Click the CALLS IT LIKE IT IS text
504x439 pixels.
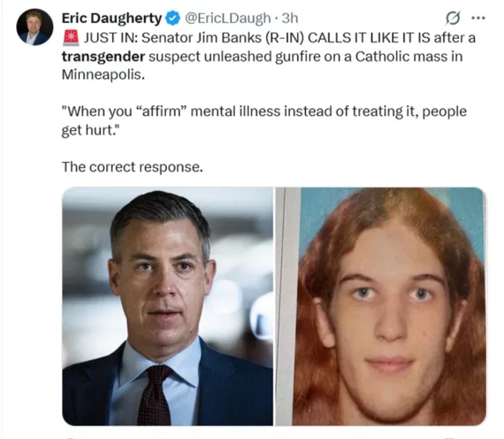369,38
